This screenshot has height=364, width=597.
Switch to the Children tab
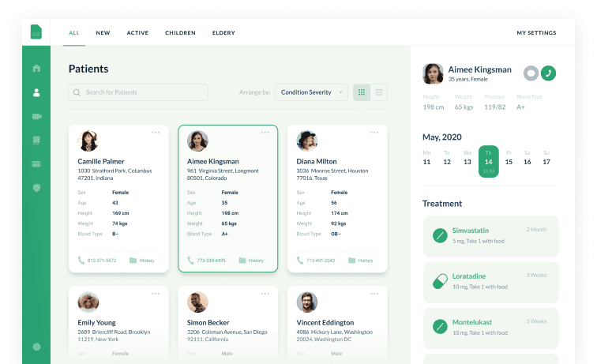[x=180, y=33]
